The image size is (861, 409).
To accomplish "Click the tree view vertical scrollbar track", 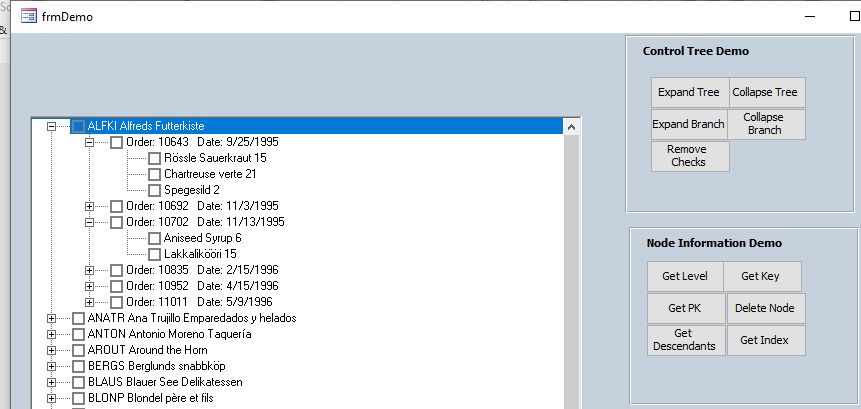I will pos(571,272).
